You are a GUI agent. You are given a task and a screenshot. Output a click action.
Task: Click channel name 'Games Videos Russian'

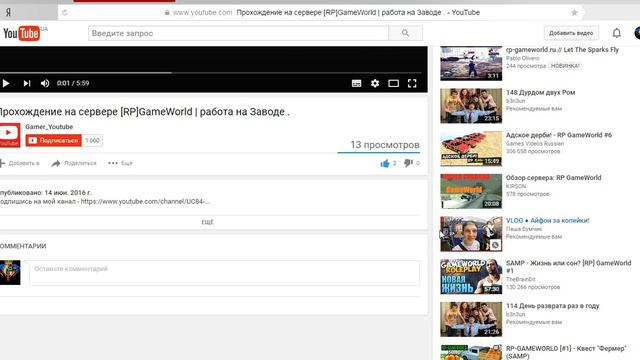click(535, 144)
